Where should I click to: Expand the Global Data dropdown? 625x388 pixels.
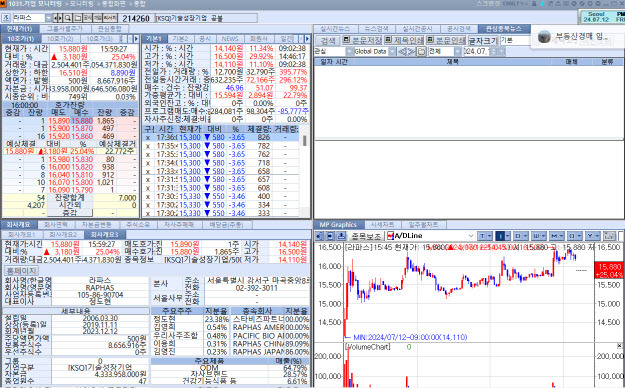392,51
